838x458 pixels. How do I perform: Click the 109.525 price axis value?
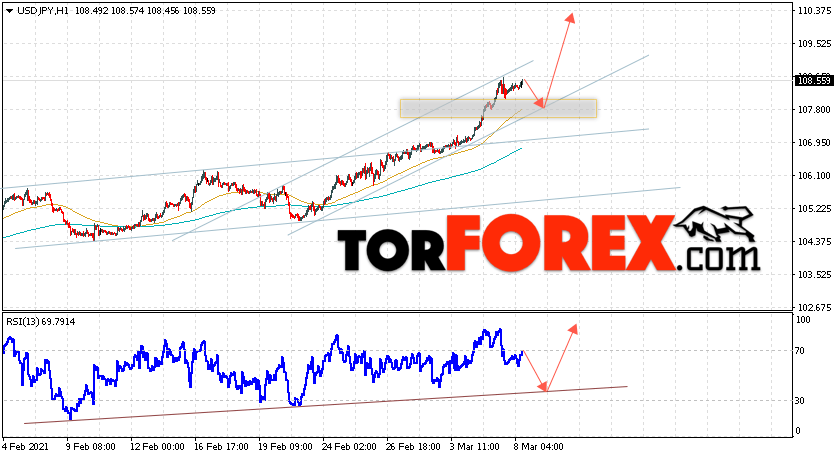(x=814, y=44)
